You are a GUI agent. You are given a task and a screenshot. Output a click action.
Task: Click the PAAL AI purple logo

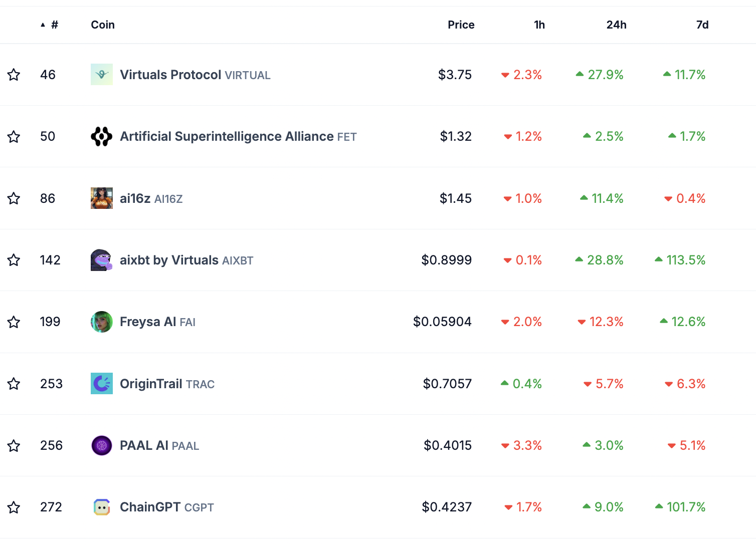click(102, 445)
